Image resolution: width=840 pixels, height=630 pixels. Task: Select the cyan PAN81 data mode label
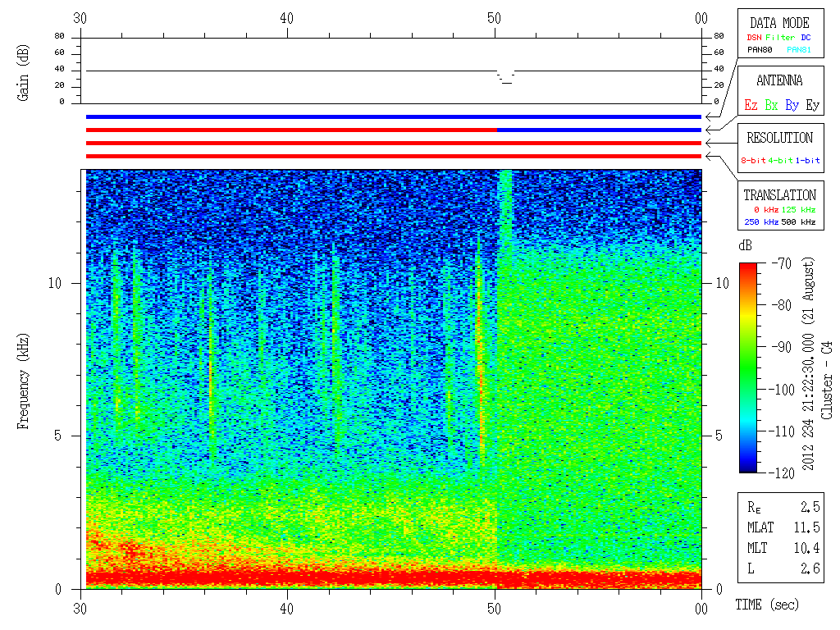tap(799, 50)
